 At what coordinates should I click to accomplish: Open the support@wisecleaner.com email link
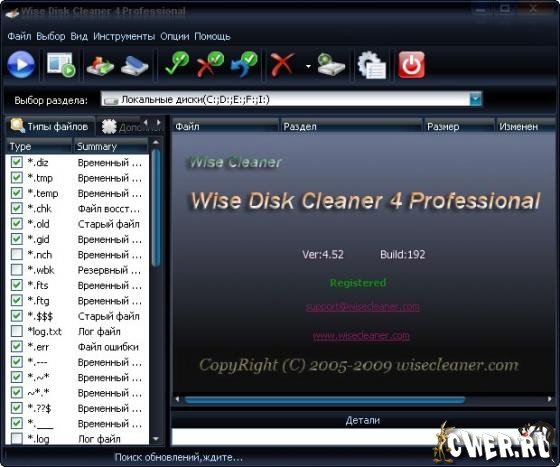coord(362,307)
